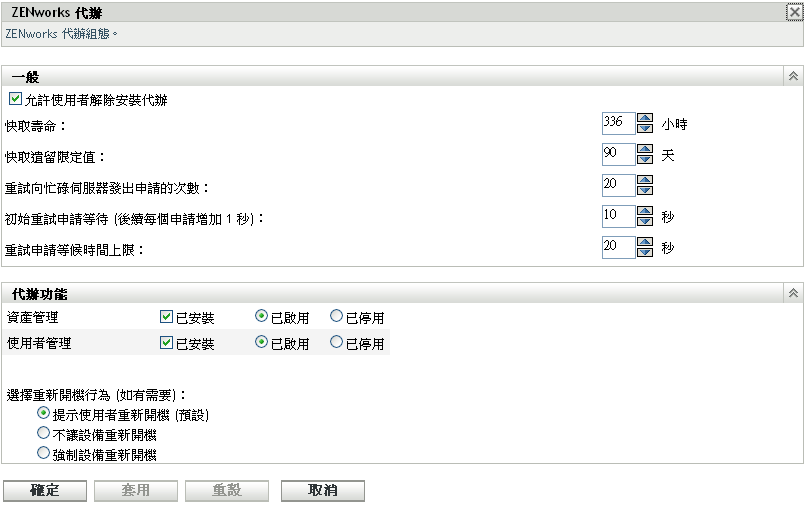Screen dimensions: 804x532
Task: Increase 重試申請等候時間上限 with up arrow
Action: pos(645,242)
